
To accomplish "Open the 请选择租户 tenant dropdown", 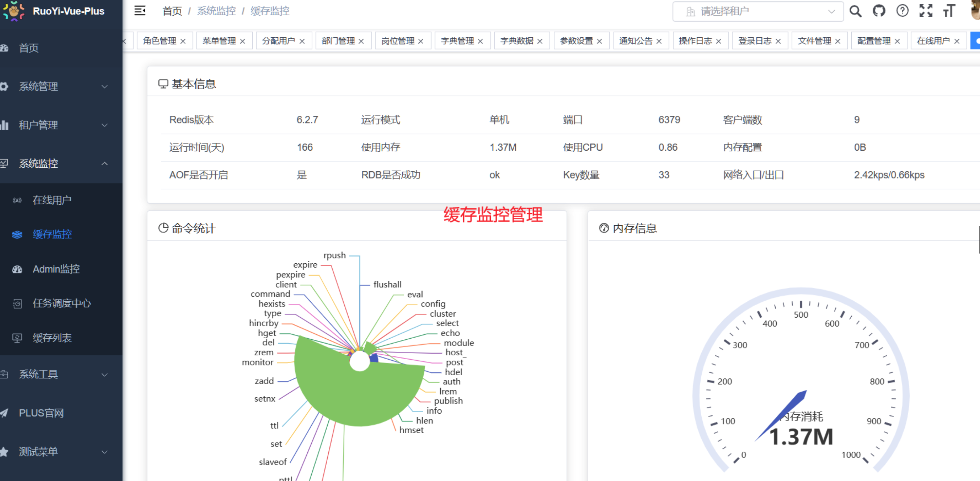I will tap(757, 11).
